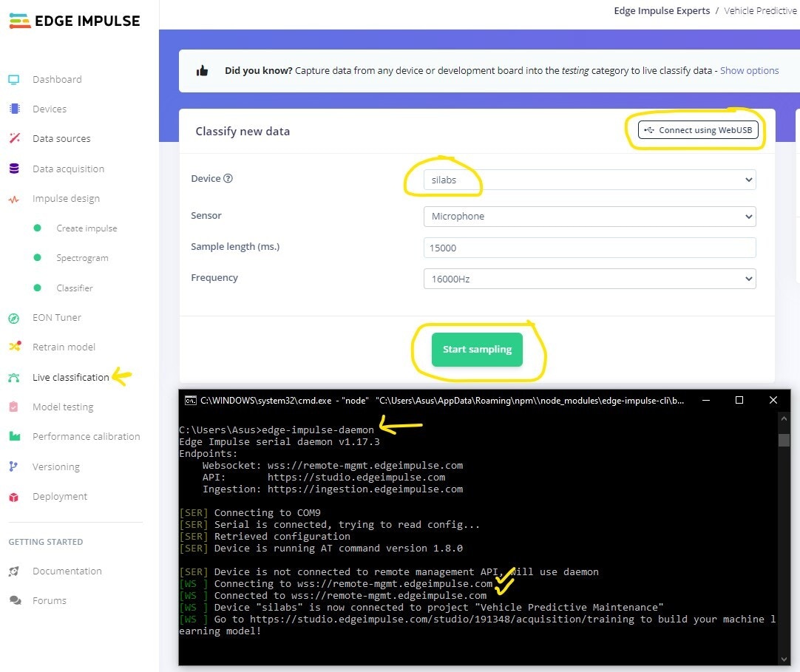The width and height of the screenshot is (800, 672).
Task: Click the "Classify new data" heading
Action: pyautogui.click(x=243, y=131)
